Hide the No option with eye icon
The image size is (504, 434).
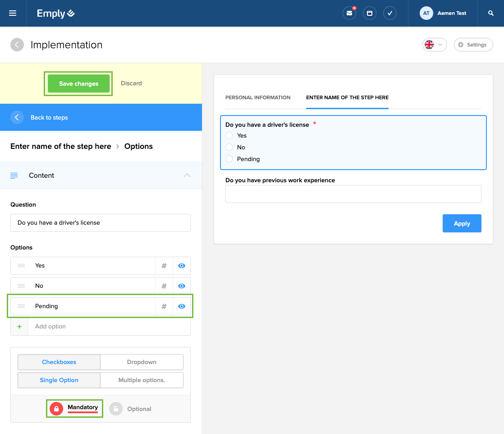[x=182, y=286]
